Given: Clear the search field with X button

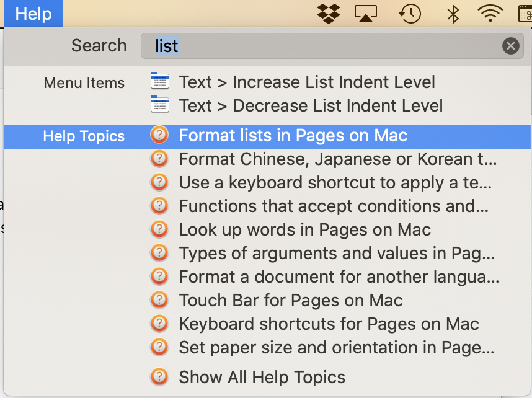Looking at the screenshot, I should 511,46.
